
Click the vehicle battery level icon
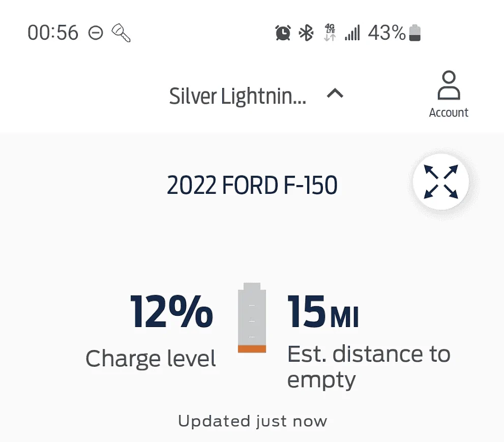(252, 318)
